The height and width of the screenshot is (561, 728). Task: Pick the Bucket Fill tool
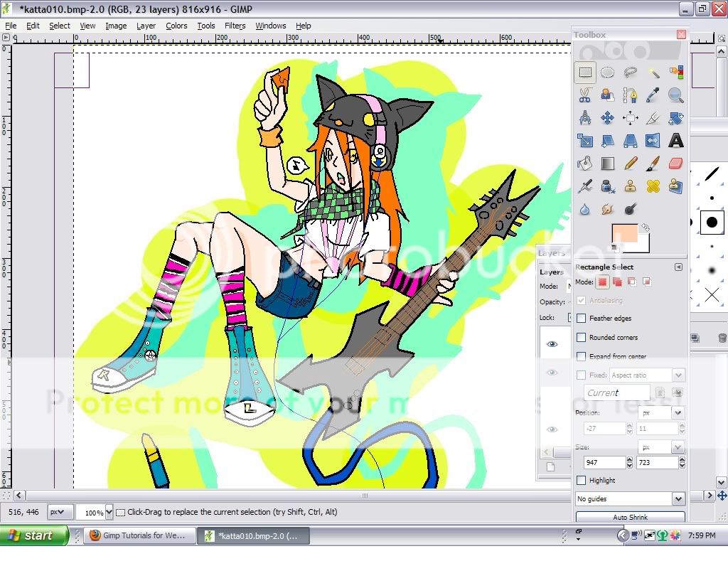click(584, 164)
